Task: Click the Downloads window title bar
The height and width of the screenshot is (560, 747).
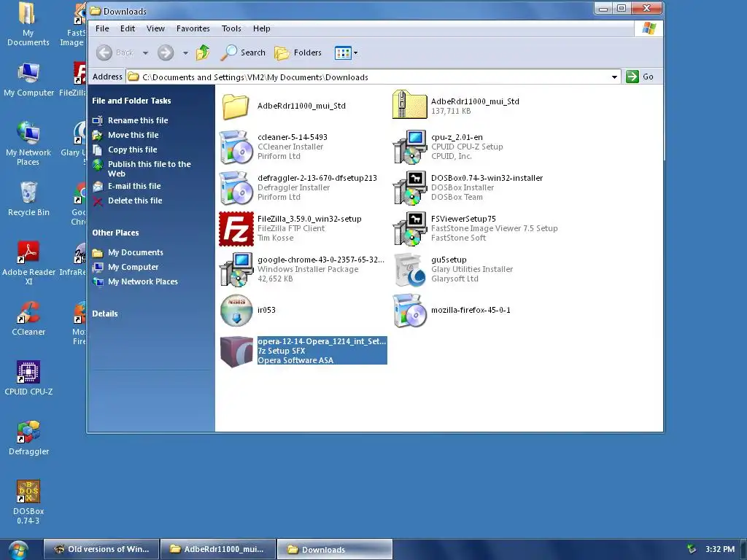Action: 341,10
